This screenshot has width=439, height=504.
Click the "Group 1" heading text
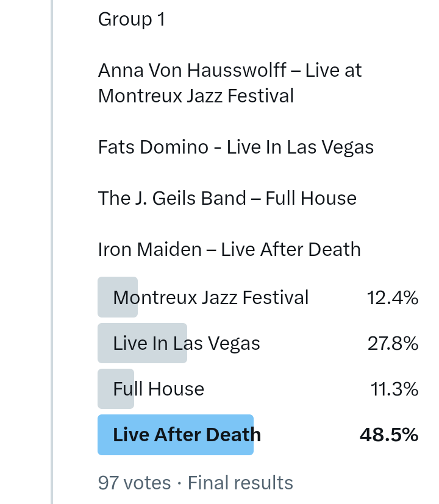(x=131, y=20)
